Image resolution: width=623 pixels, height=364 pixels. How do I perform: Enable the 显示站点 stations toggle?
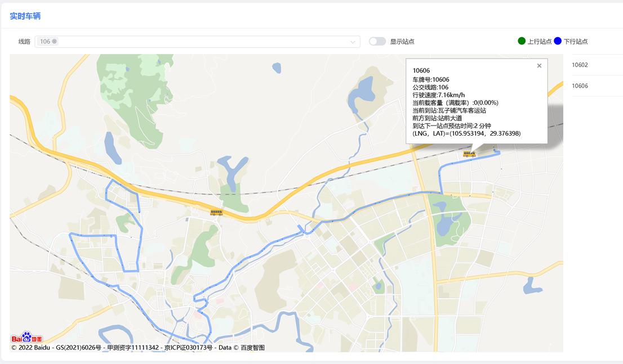click(x=377, y=41)
